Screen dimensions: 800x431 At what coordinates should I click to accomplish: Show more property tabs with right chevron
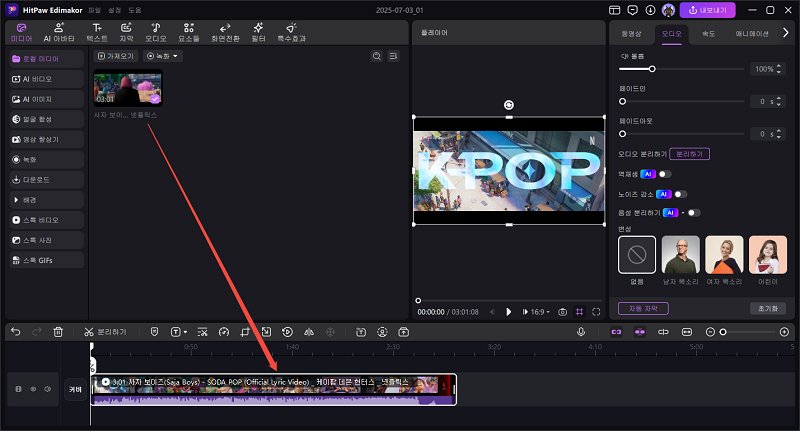tap(785, 33)
